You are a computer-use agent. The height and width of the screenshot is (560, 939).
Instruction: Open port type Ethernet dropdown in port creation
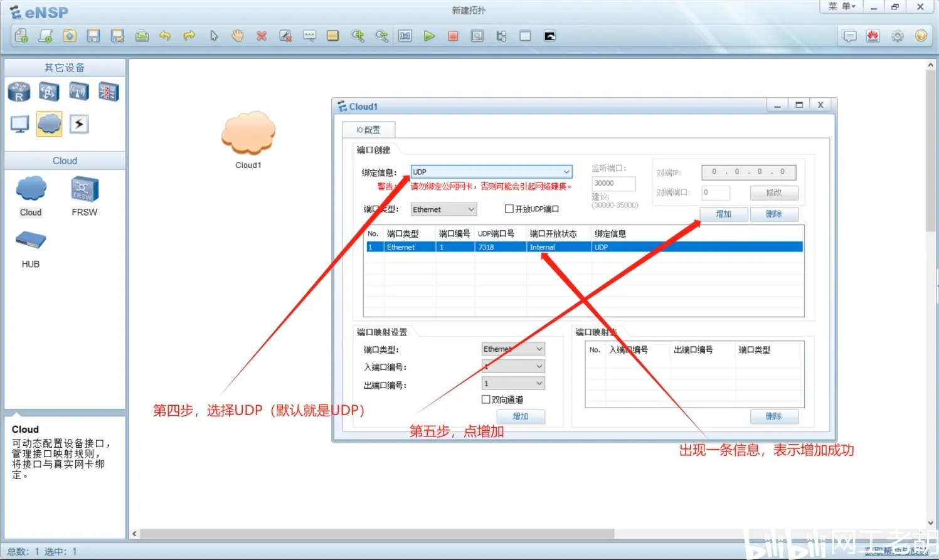(444, 209)
